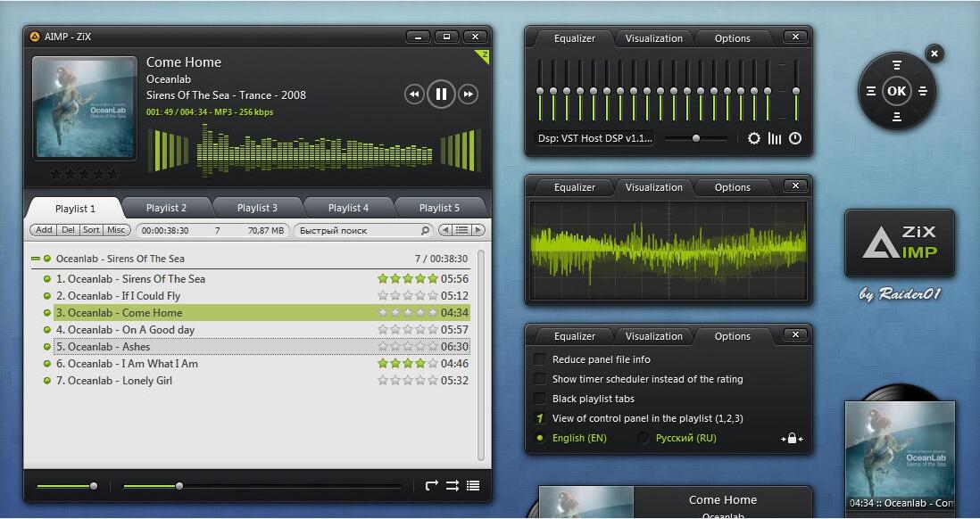Image resolution: width=980 pixels, height=519 pixels.
Task: Click the Add button above the playlist
Action: pos(44,230)
